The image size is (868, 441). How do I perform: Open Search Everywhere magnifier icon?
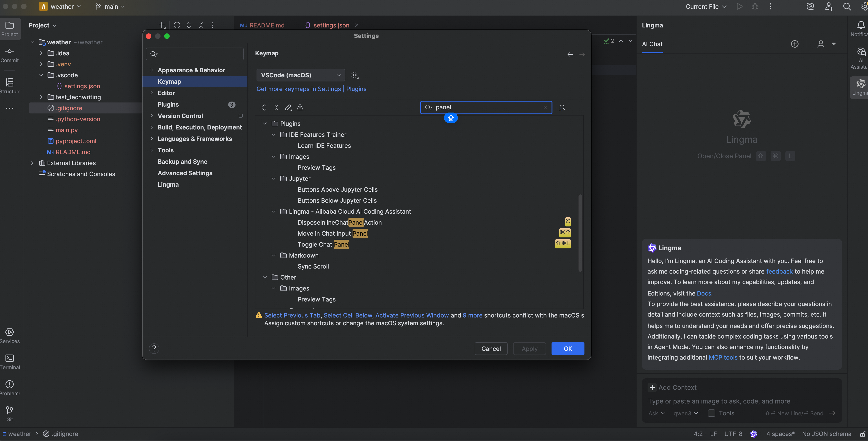847,7
